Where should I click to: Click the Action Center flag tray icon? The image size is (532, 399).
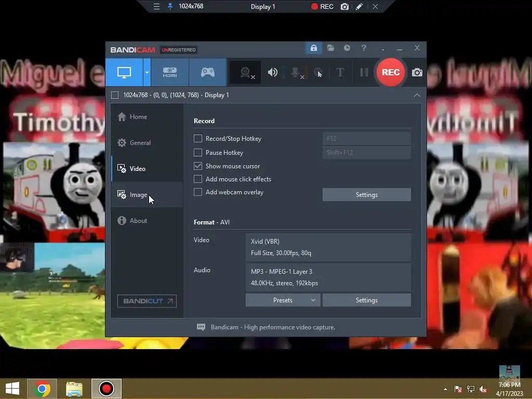(x=458, y=389)
